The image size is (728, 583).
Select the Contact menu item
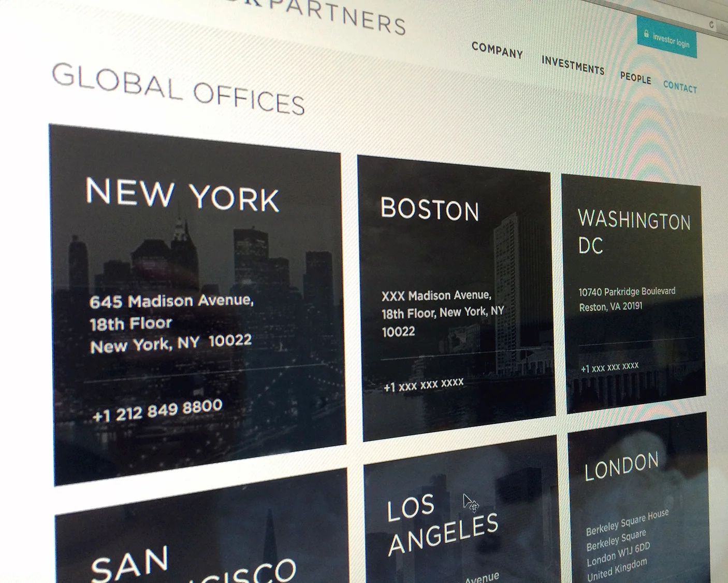pos(680,87)
